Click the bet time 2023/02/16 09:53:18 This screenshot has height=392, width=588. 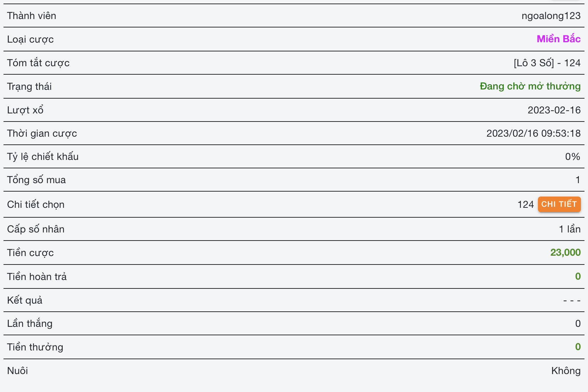[x=533, y=133]
